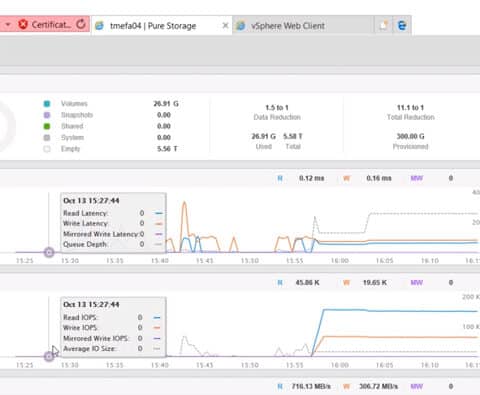Screen dimensions: 480x395
Task: Click Write IOPS row in the tooltip
Action: 112,328
